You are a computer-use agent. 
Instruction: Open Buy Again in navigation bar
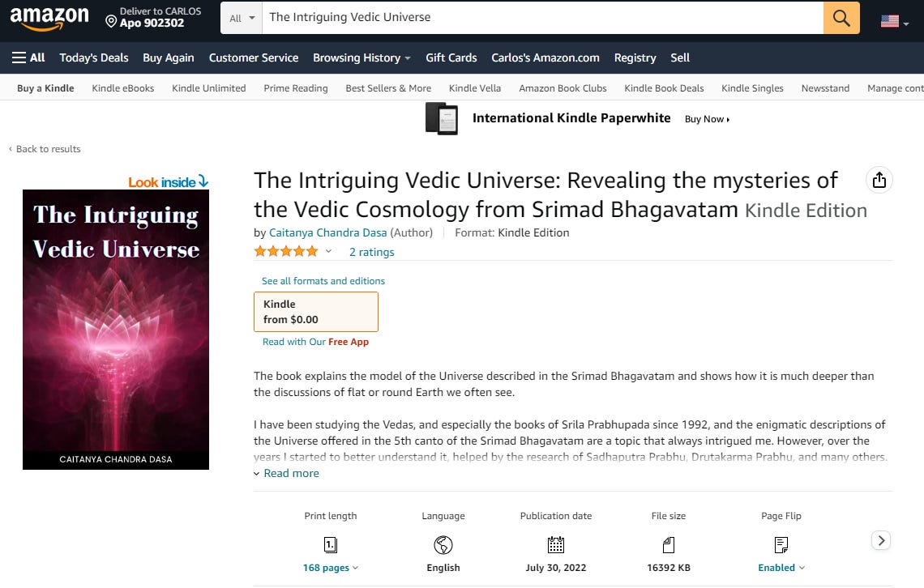point(168,58)
